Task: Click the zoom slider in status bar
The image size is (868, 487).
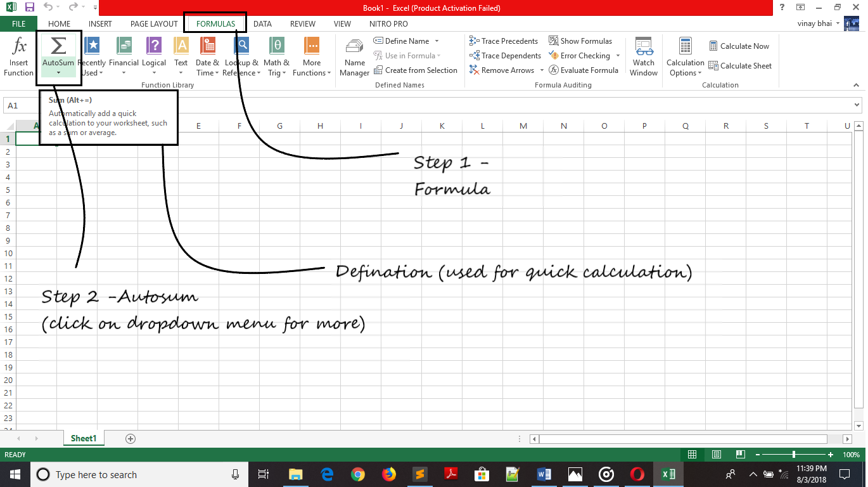Action: pyautogui.click(x=794, y=455)
